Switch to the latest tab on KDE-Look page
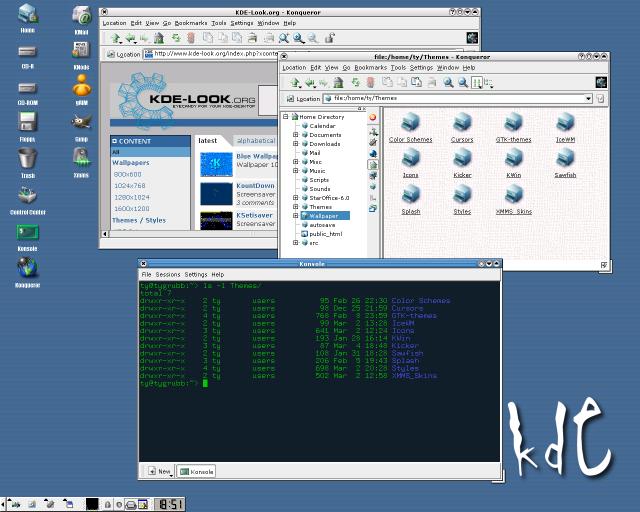 207,140
